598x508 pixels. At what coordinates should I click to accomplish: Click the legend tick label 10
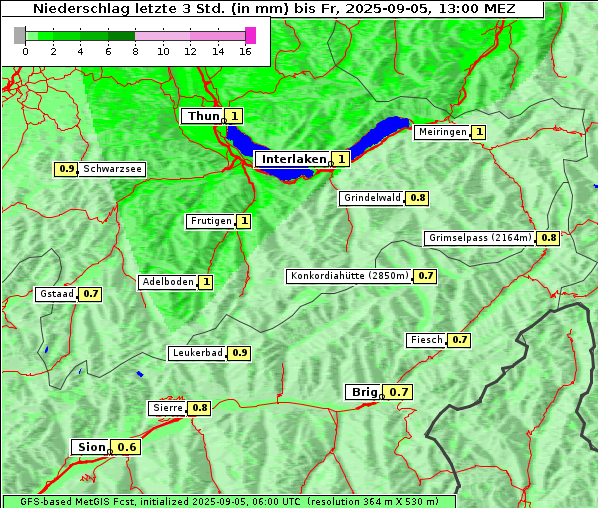tap(163, 51)
